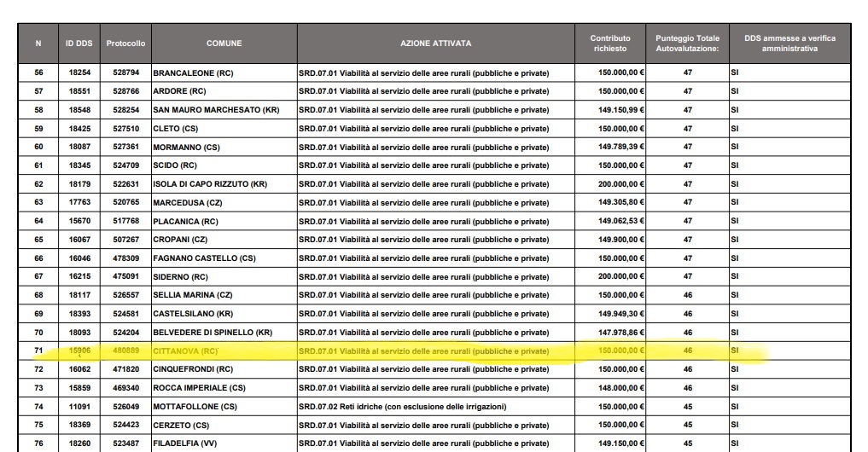Click protocol number 528254
This screenshot has height=452, width=868.
pos(125,110)
